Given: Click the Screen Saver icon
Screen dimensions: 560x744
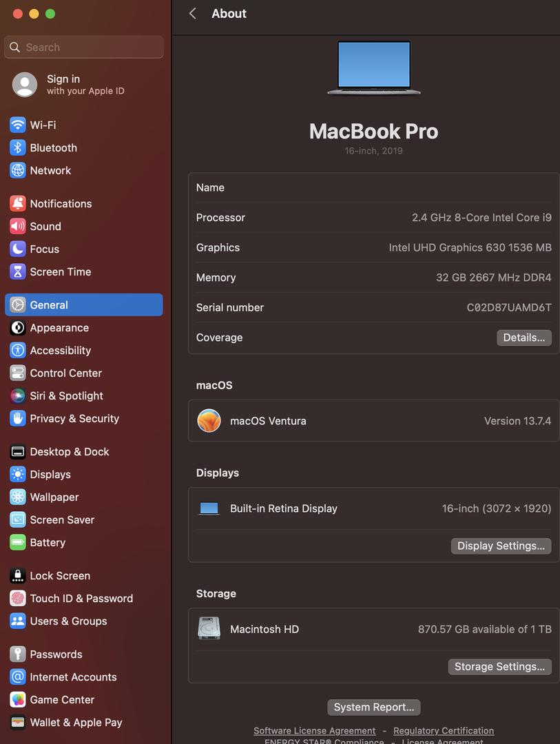Looking at the screenshot, I should (17, 519).
